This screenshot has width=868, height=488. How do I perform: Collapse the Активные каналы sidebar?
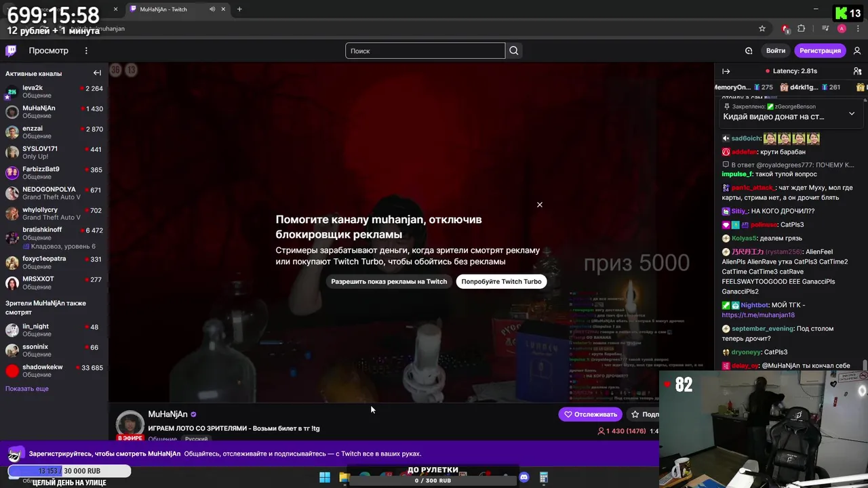pyautogui.click(x=97, y=73)
